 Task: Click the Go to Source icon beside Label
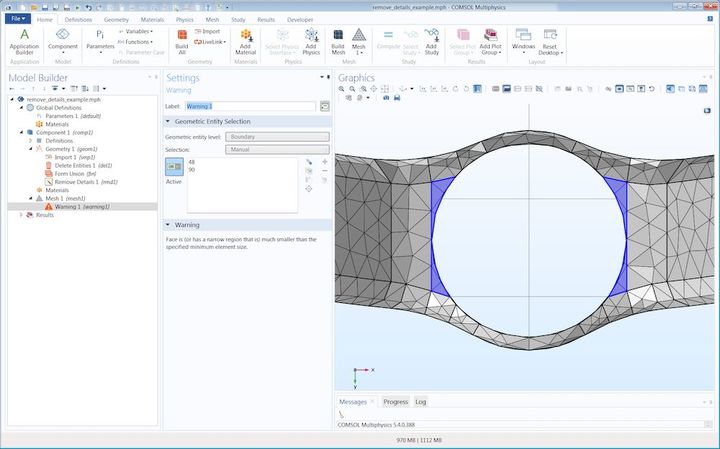325,106
